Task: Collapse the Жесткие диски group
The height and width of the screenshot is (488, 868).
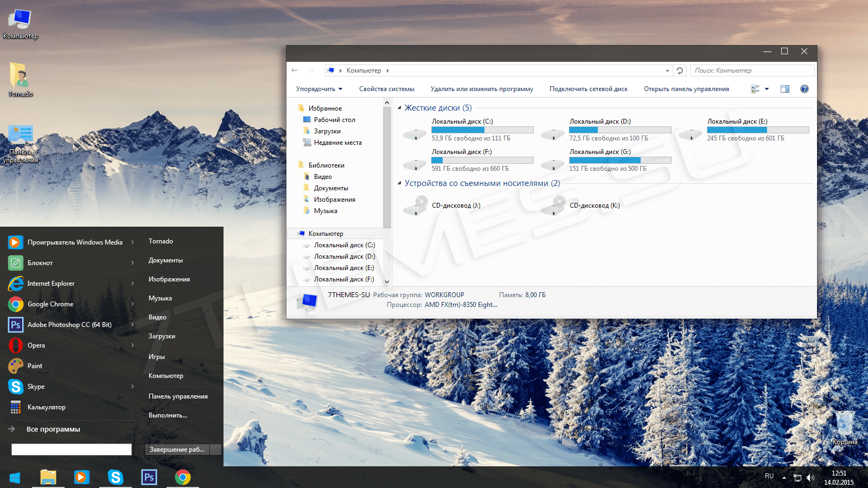Action: coord(400,108)
